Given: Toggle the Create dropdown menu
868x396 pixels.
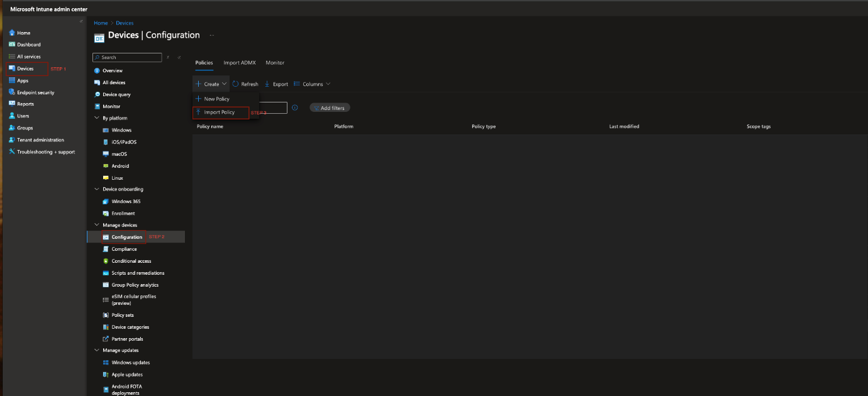Looking at the screenshot, I should click(211, 84).
